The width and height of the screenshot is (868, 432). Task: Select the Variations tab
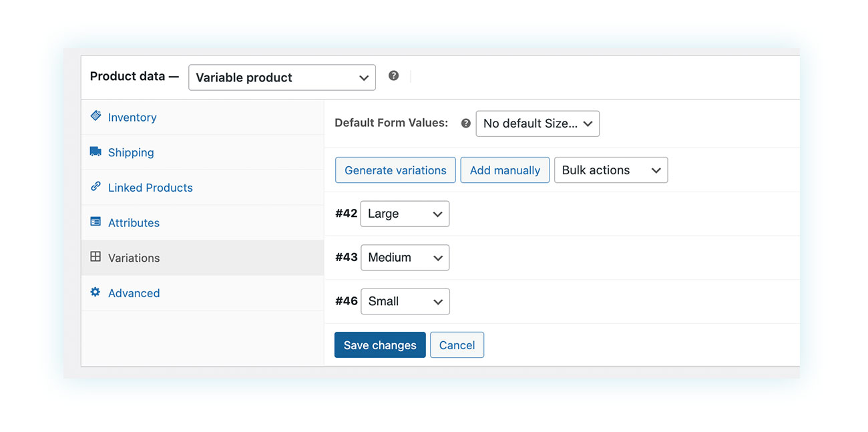click(x=202, y=258)
